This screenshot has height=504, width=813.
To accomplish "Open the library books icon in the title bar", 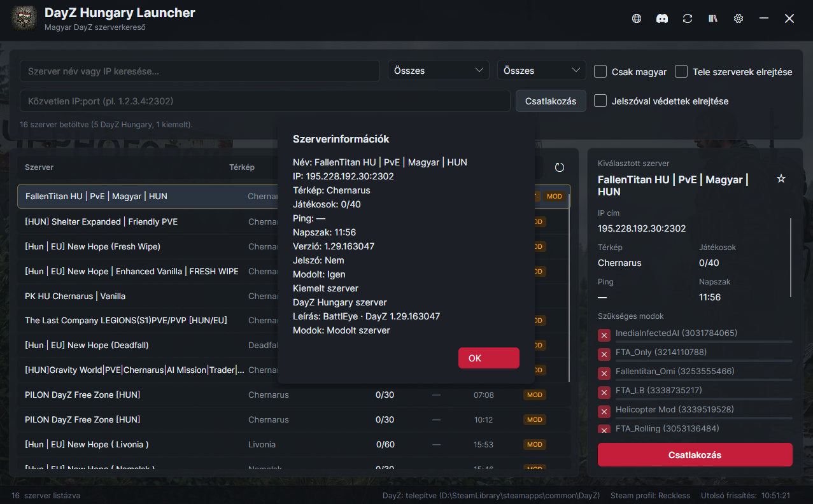I will (713, 18).
